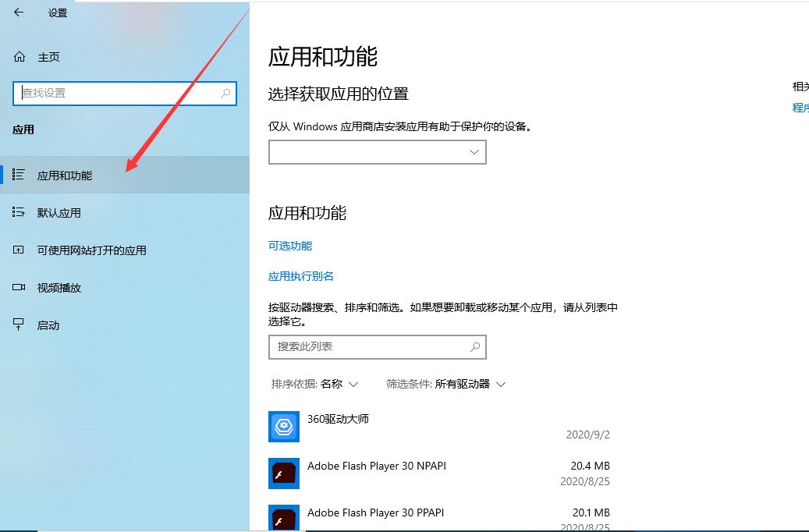The image size is (809, 532).
Task: Click the 搜索此列表 search field
Action: (x=367, y=346)
